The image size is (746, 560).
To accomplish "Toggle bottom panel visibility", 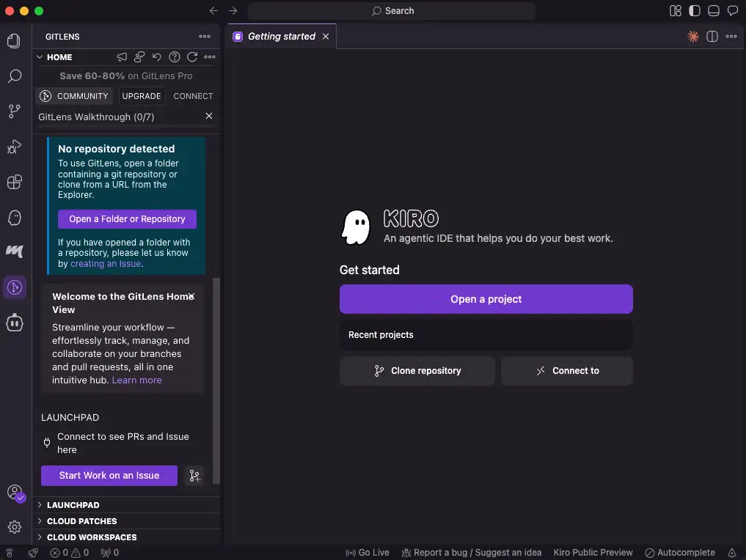I will click(x=714, y=11).
